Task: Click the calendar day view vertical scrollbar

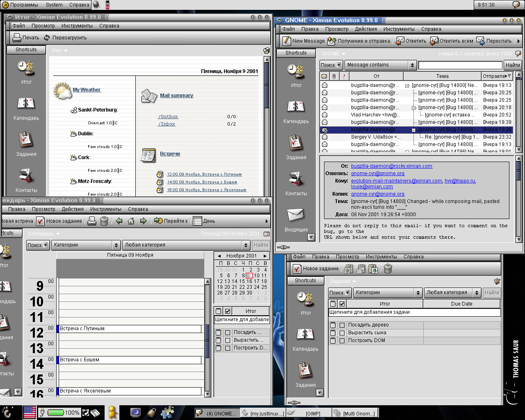Action: (207, 338)
